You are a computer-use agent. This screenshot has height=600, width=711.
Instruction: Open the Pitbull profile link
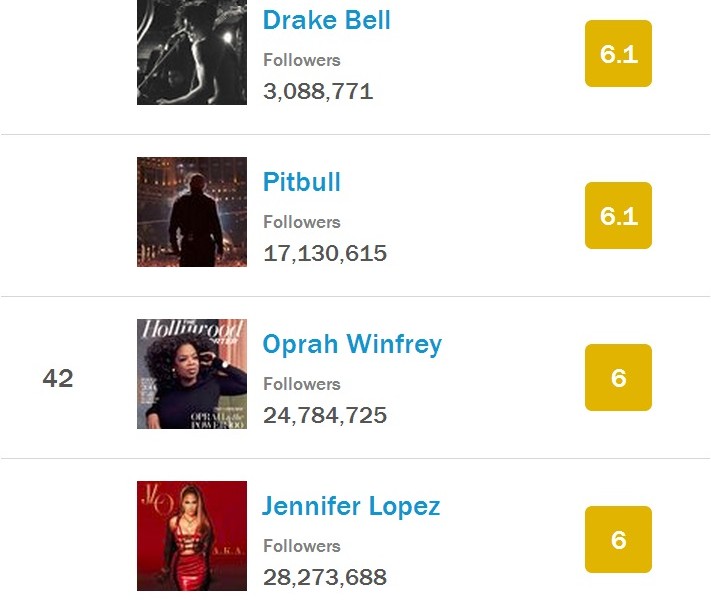(x=302, y=182)
